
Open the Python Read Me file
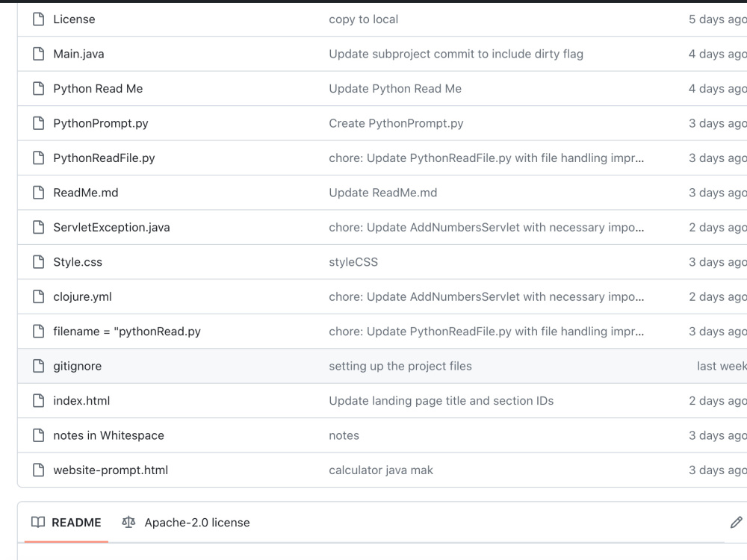coord(98,89)
